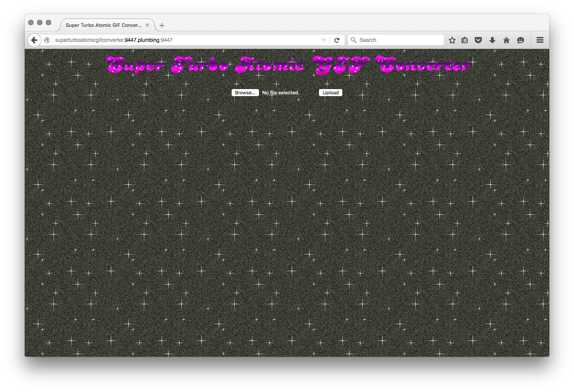The width and height of the screenshot is (574, 392).
Task: Click the browser back arrow button
Action: pyautogui.click(x=34, y=40)
